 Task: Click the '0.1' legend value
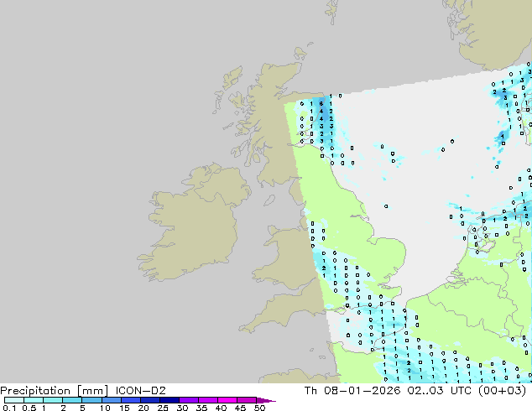pyautogui.click(x=9, y=408)
